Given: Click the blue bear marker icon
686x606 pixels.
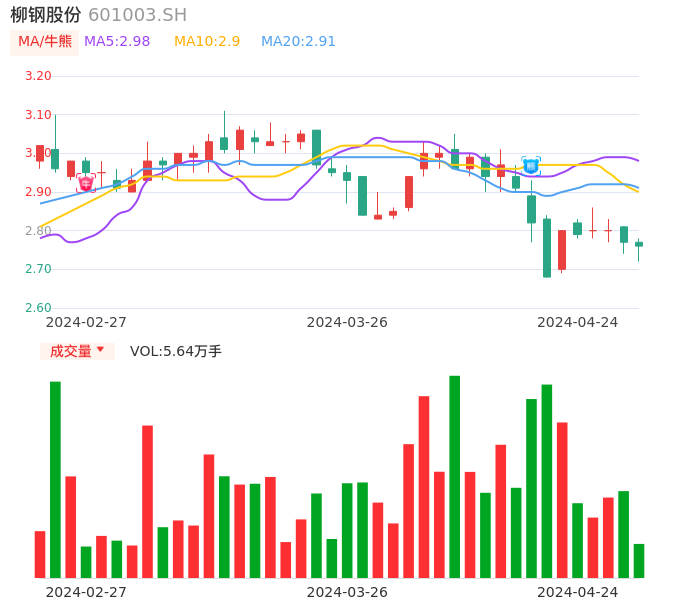Looking at the screenshot, I should 531,165.
